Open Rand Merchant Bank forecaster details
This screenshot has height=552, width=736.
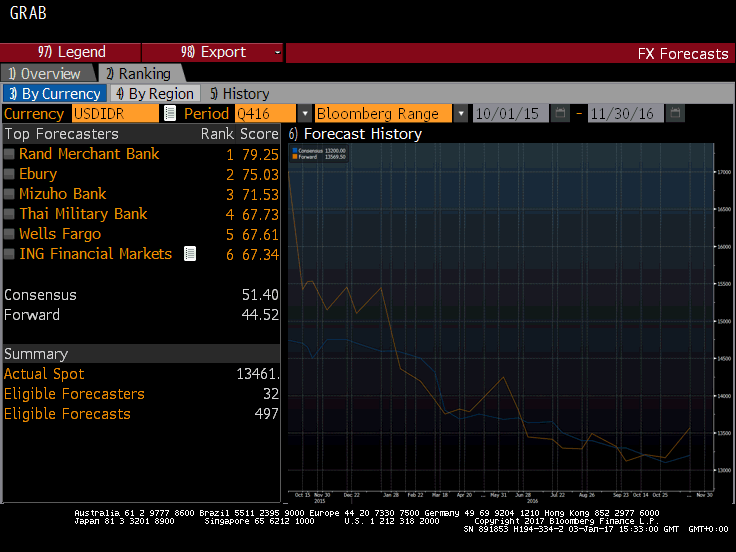coord(89,154)
